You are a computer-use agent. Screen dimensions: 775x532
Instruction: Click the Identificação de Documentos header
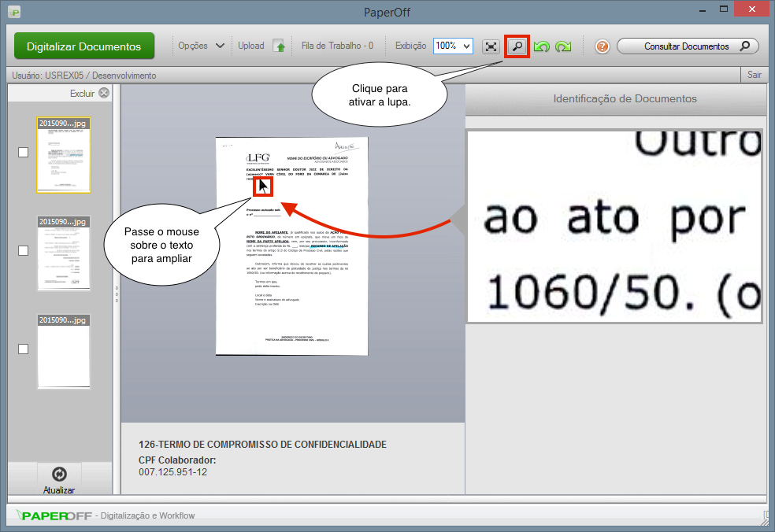tap(625, 99)
